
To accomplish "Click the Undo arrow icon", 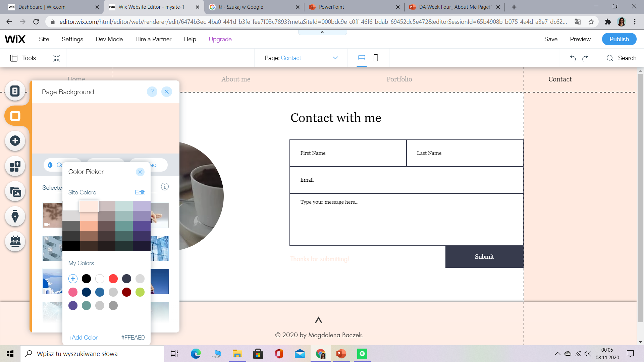I will [x=573, y=58].
